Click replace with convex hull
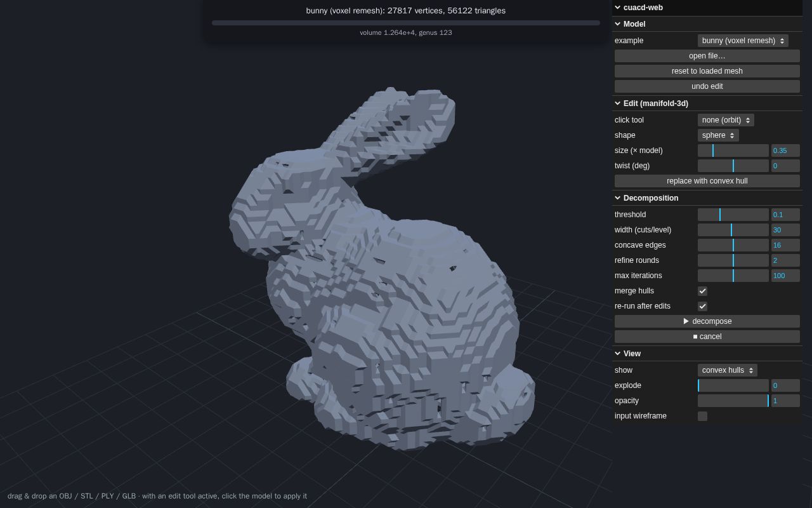 tap(707, 181)
